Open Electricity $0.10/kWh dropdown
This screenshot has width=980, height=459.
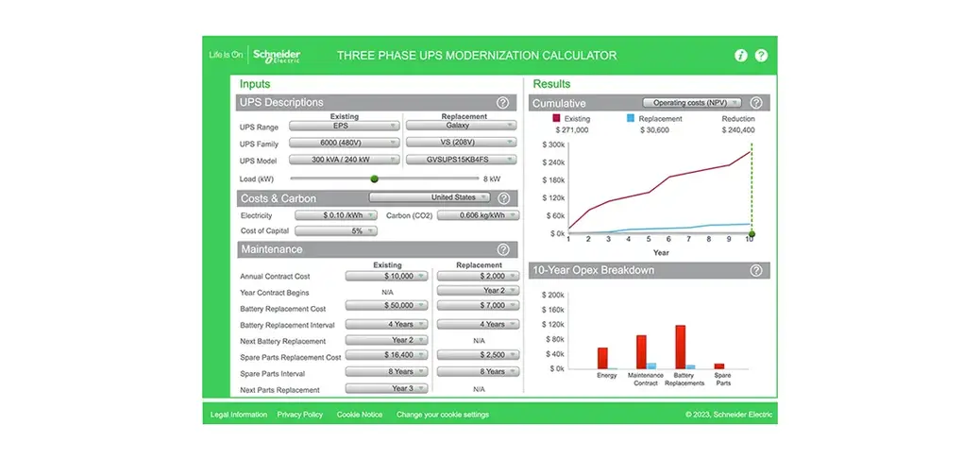(336, 215)
